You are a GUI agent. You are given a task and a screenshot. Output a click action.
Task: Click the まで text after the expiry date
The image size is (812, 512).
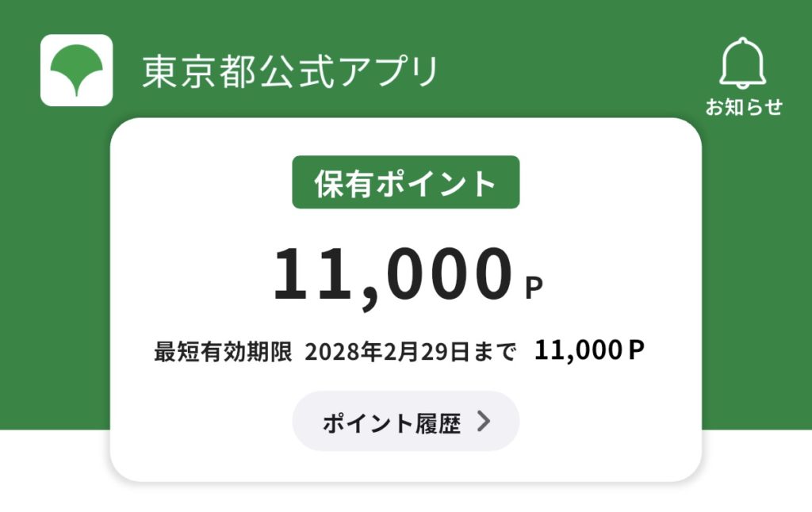pos(500,351)
